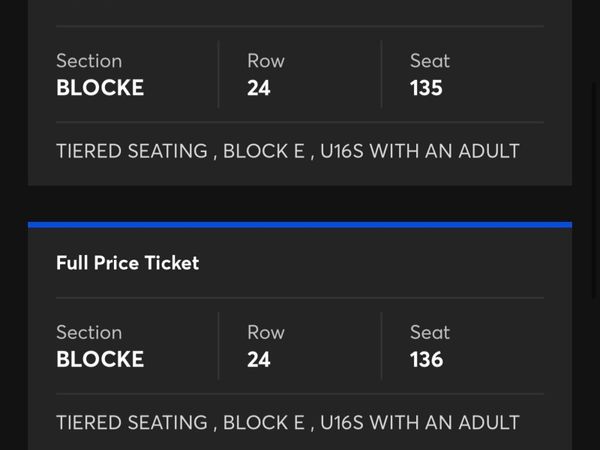The image size is (600, 450).
Task: Click BLOCKE section value on seat 136 ticket
Action: [100, 360]
